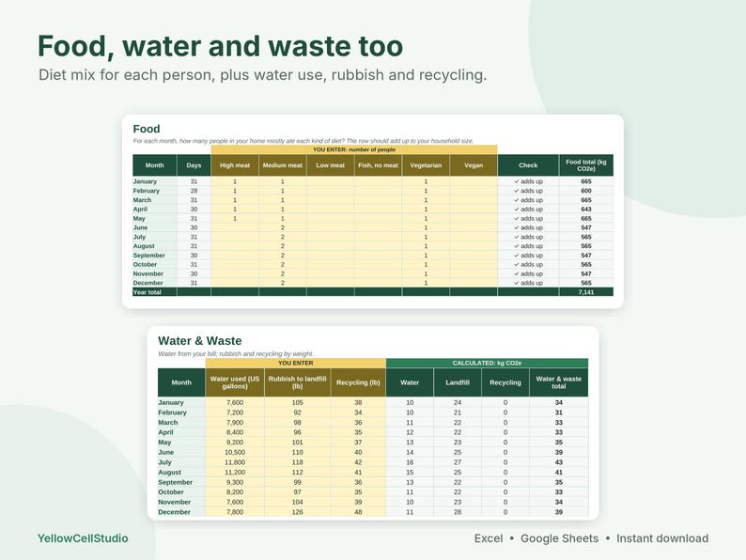Click the 'Month' header in Food table

point(155,165)
